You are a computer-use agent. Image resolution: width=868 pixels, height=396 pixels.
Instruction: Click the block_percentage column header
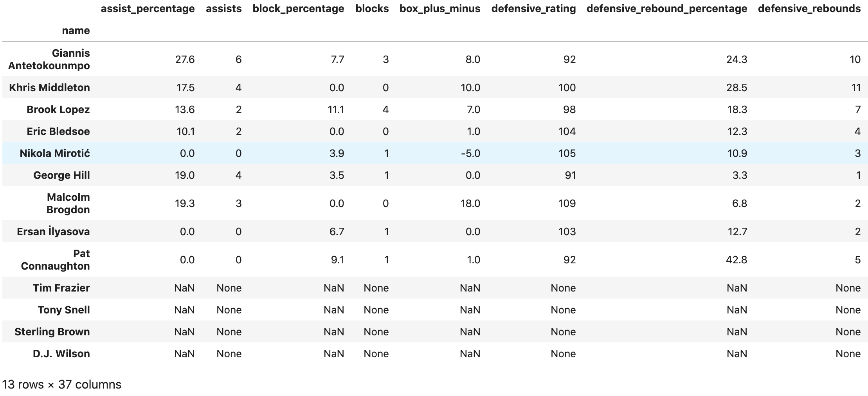click(299, 9)
